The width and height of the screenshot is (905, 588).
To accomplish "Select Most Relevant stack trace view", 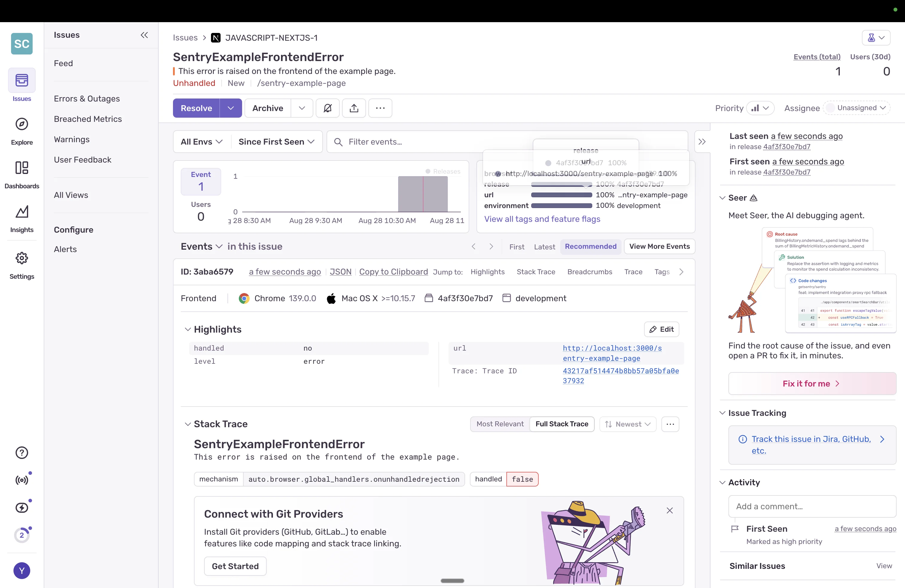I will (500, 424).
